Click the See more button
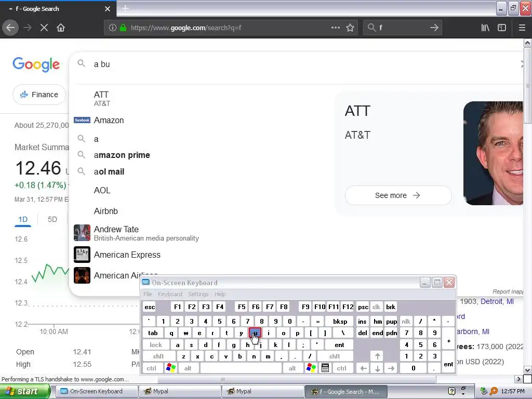 tap(398, 195)
